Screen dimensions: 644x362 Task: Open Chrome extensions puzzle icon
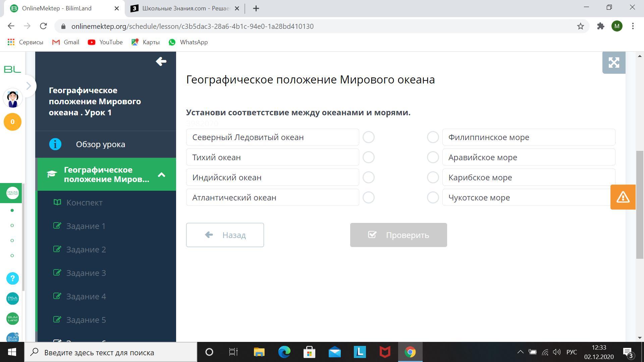pyautogui.click(x=600, y=26)
